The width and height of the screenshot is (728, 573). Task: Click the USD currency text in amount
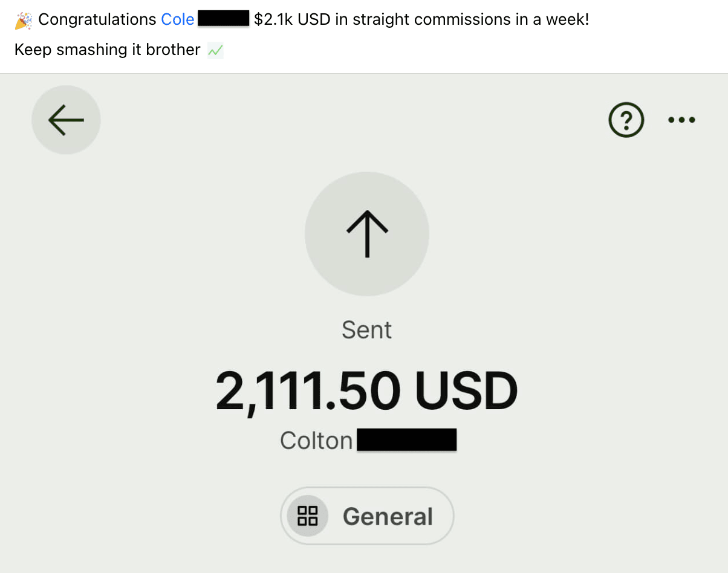coord(466,391)
